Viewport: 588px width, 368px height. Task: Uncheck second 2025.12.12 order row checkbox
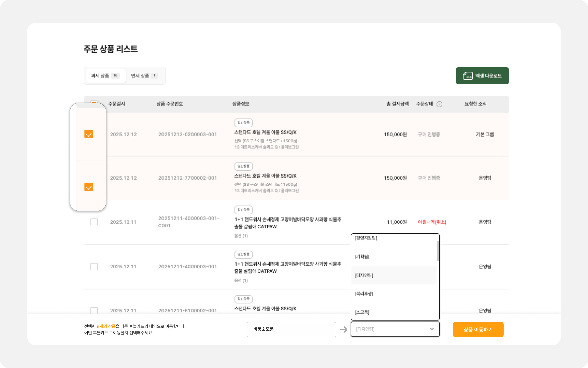(x=89, y=187)
